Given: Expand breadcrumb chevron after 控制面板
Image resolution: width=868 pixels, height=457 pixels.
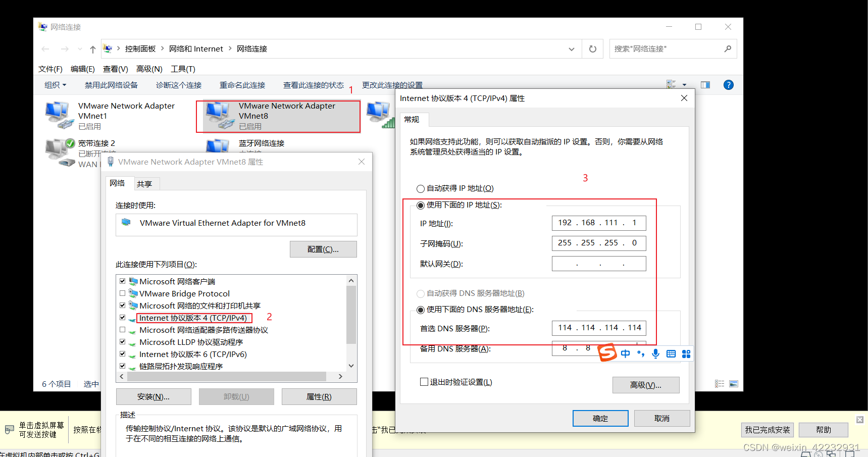Looking at the screenshot, I should [x=163, y=48].
